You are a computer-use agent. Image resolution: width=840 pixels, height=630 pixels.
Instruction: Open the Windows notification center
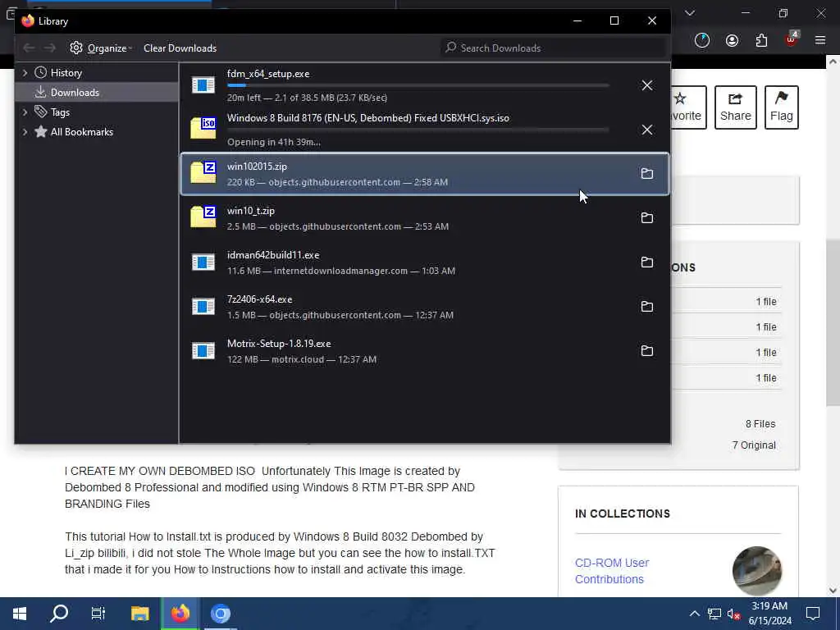point(813,614)
